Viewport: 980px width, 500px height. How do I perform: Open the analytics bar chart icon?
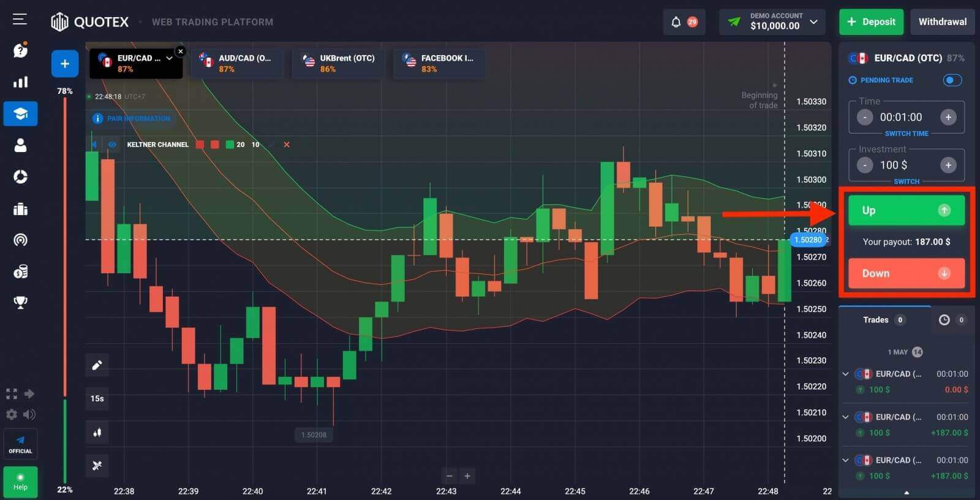click(20, 82)
